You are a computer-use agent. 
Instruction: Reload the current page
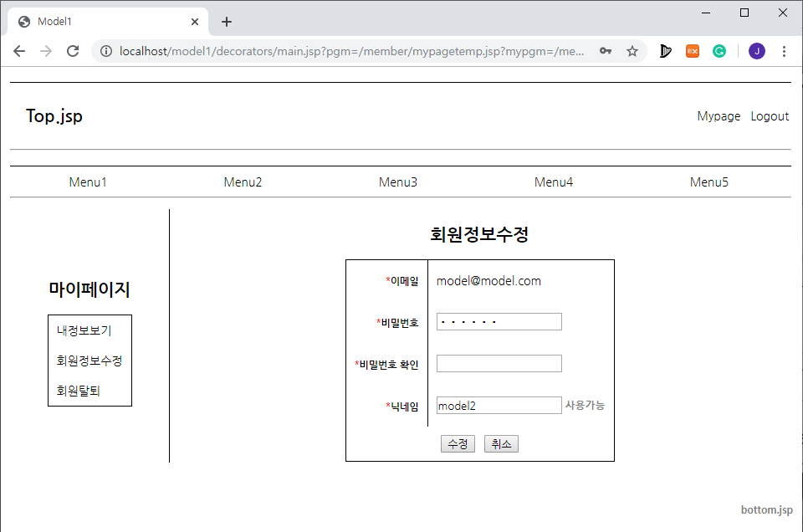coord(73,51)
